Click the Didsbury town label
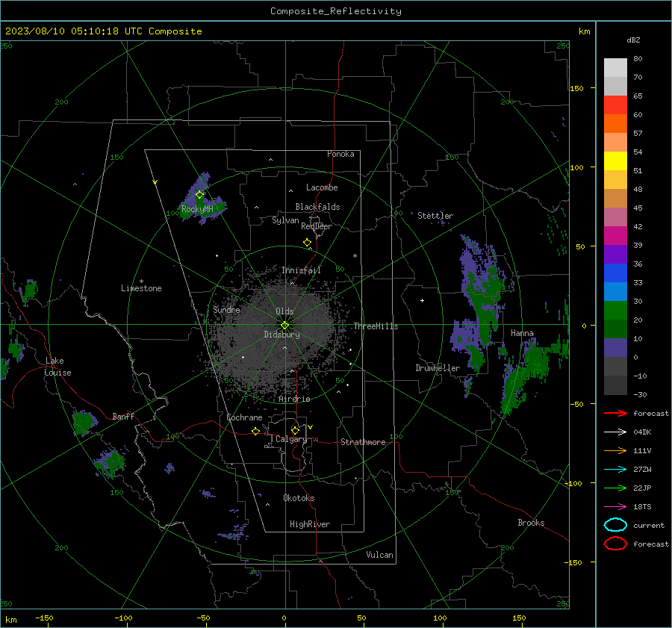 (x=281, y=335)
